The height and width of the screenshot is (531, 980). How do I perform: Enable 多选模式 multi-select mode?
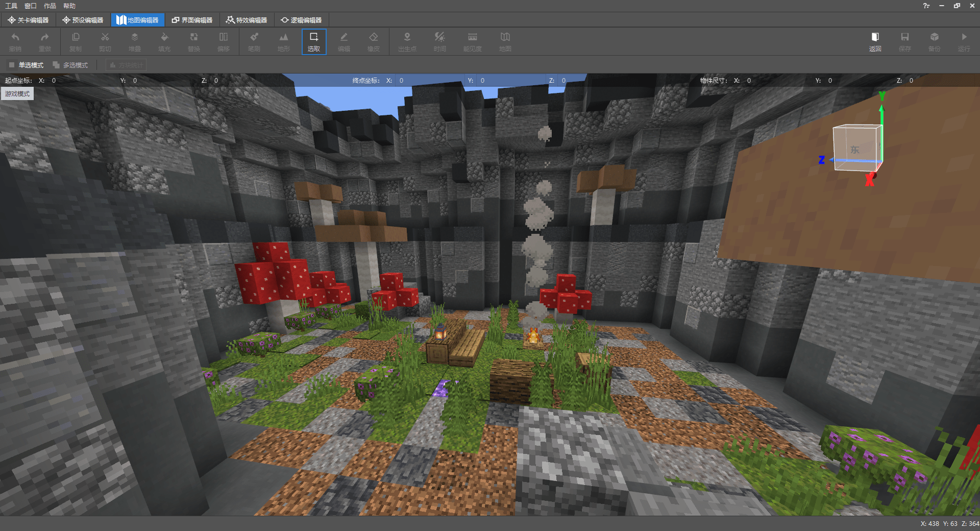70,65
